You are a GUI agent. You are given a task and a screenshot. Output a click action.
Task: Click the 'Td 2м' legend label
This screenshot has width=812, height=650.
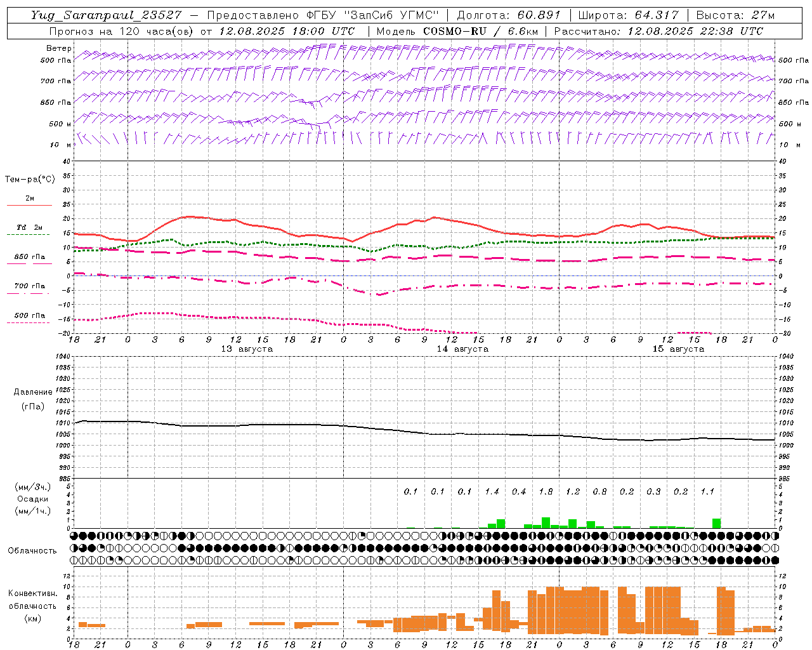click(x=30, y=227)
